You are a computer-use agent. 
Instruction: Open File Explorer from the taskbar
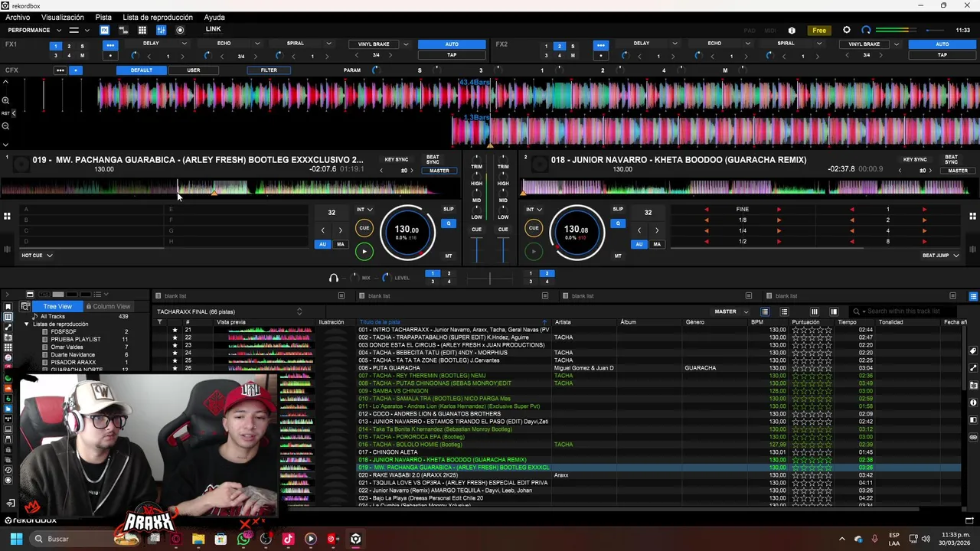[198, 539]
